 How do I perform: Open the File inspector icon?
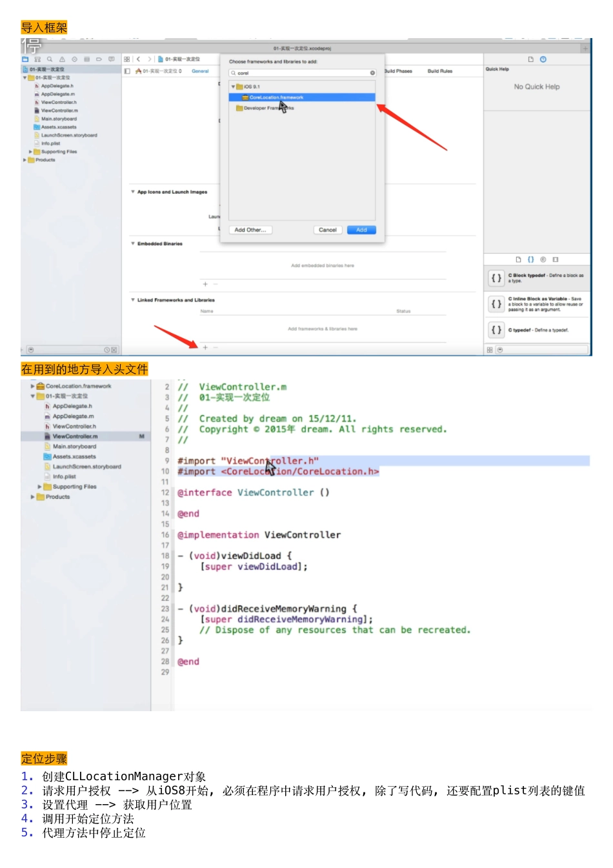pyautogui.click(x=530, y=59)
